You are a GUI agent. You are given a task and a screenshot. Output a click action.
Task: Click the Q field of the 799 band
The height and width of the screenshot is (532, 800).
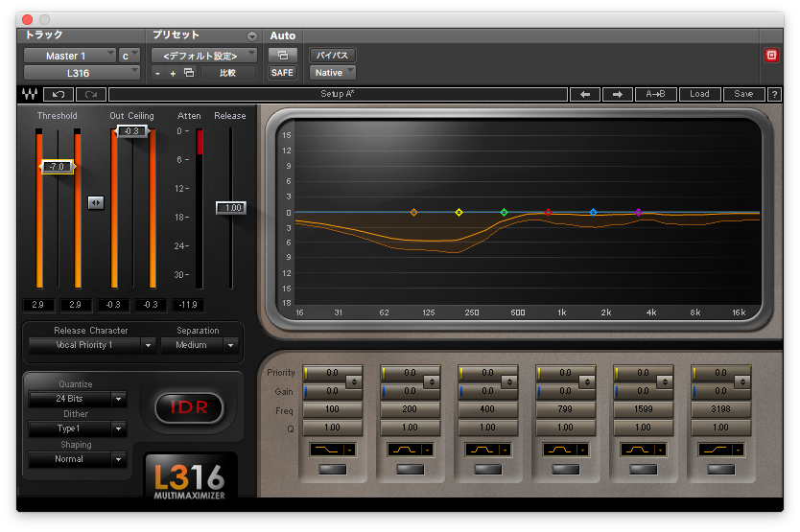coord(565,428)
